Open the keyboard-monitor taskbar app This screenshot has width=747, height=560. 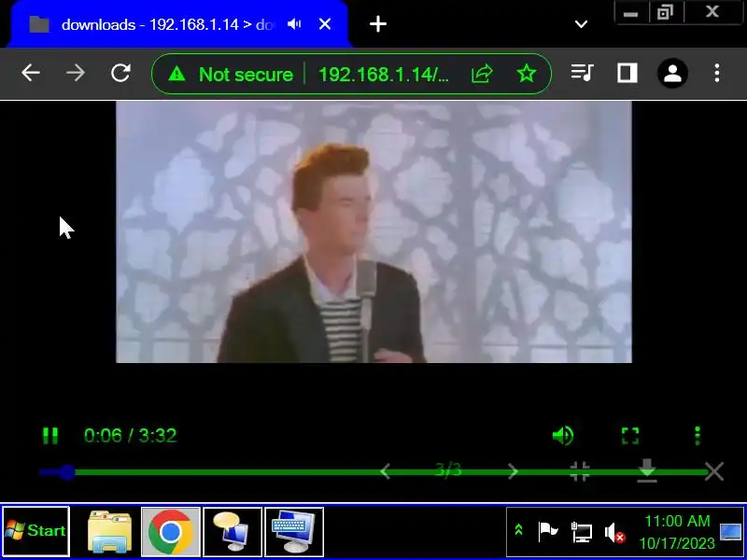[294, 531]
